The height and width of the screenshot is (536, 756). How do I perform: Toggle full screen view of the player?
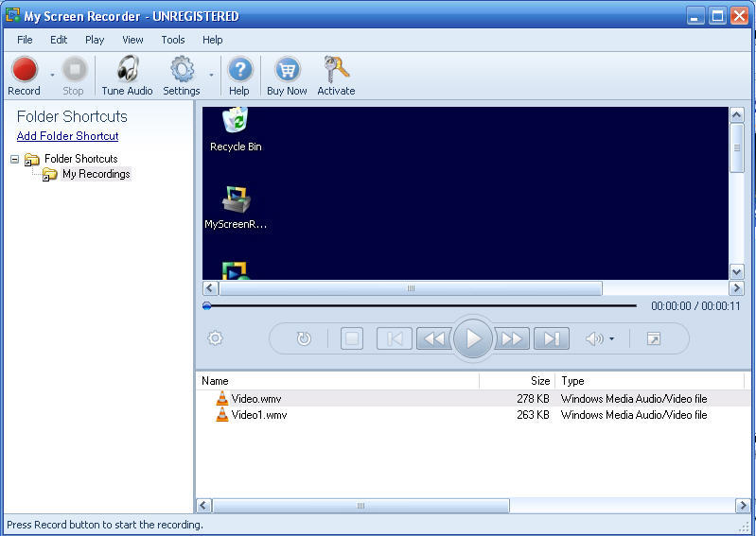(x=654, y=338)
